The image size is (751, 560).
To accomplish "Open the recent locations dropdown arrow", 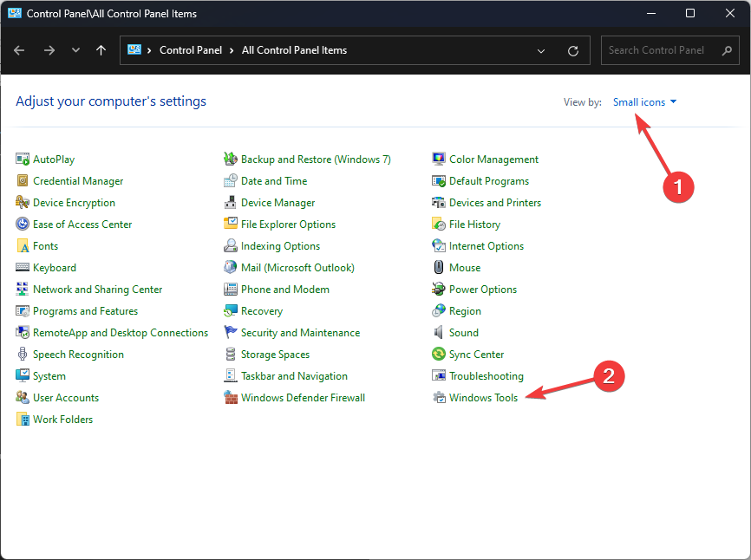I will pyautogui.click(x=75, y=49).
